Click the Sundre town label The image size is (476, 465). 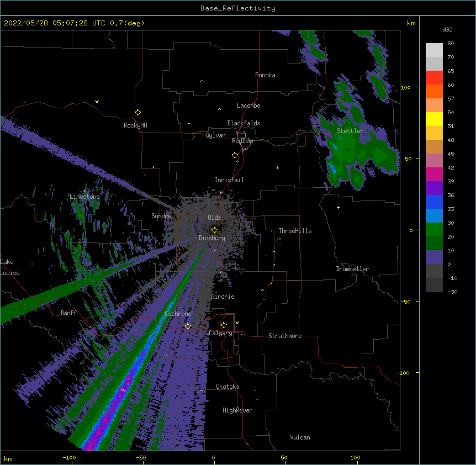point(161,216)
